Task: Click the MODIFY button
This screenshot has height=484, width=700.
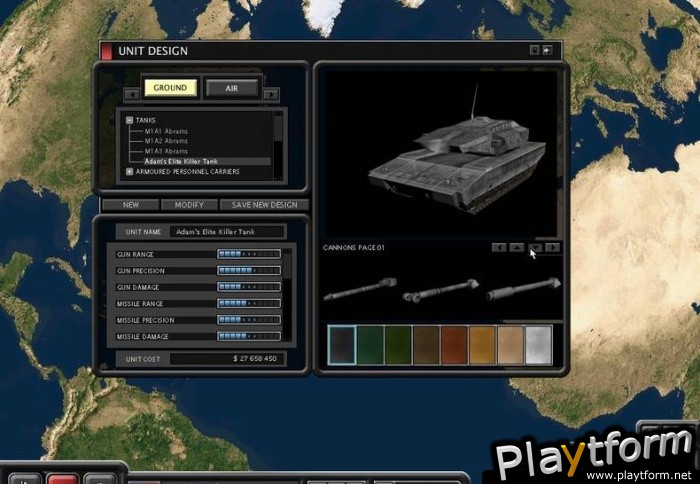Action: point(189,205)
